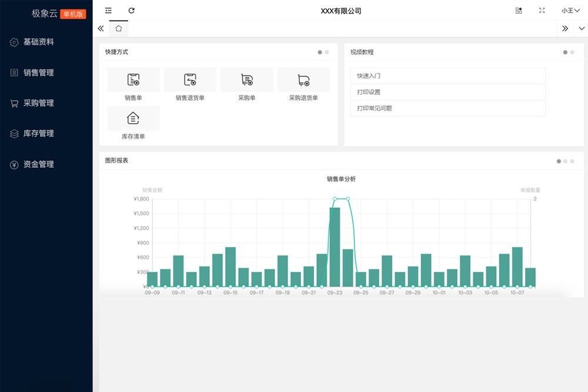Open the 库存清单 house icon
Screen dimensions: 588x392
pos(133,118)
